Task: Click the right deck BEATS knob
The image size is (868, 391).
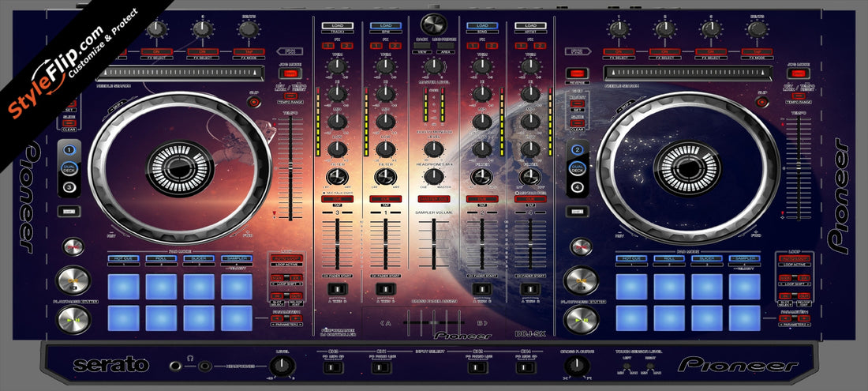Action: click(757, 28)
